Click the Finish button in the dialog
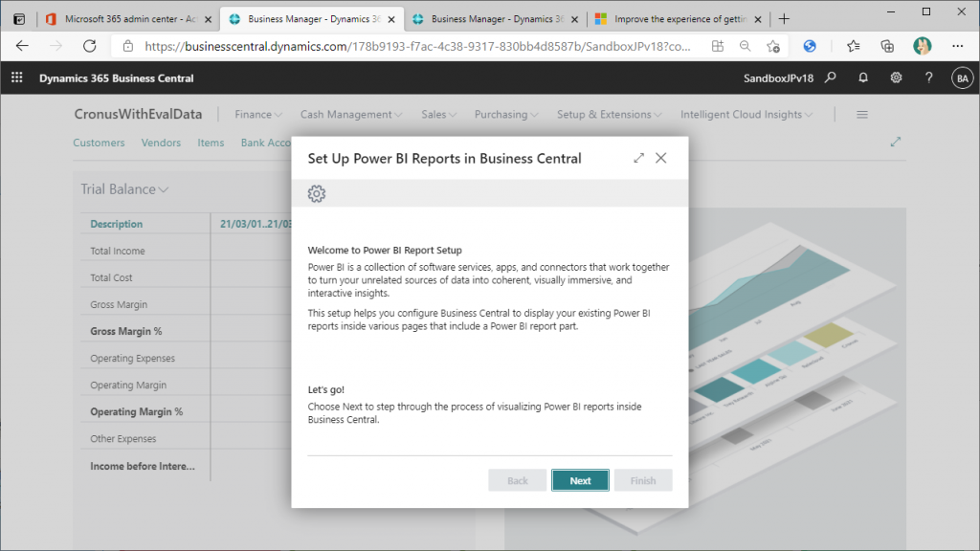Screen dimensions: 980x551 click(x=643, y=480)
